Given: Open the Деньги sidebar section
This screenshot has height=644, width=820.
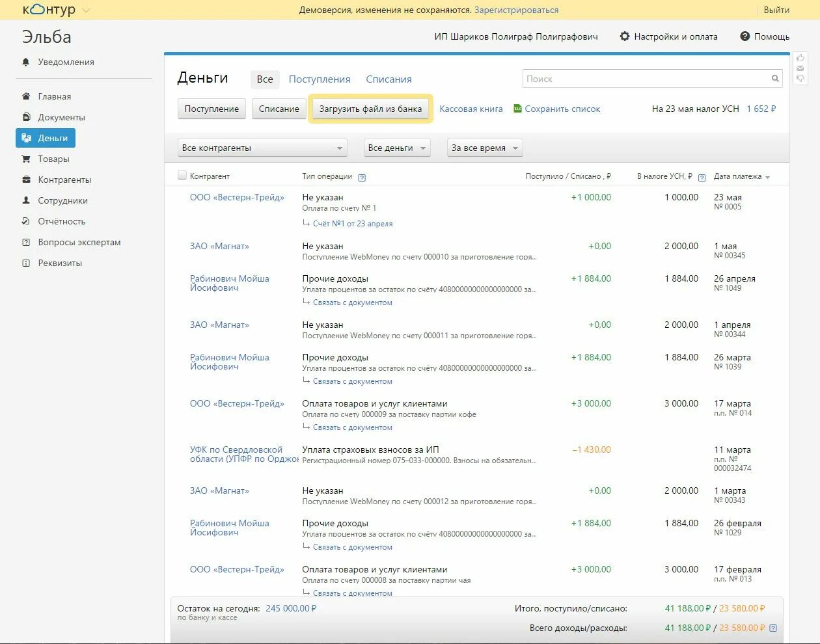Looking at the screenshot, I should 46,138.
